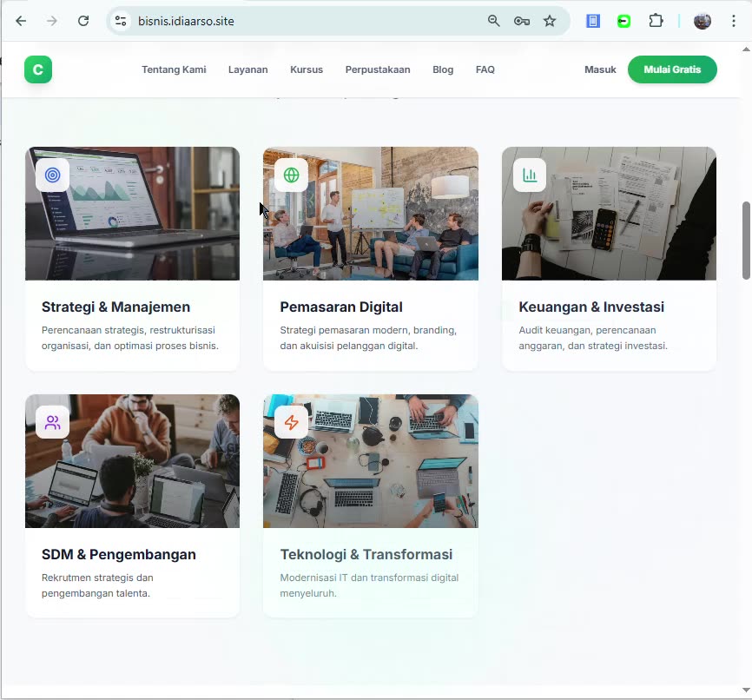Click the text 'Rekrutmen strategis dan'
This screenshot has width=752, height=700.
(x=97, y=578)
